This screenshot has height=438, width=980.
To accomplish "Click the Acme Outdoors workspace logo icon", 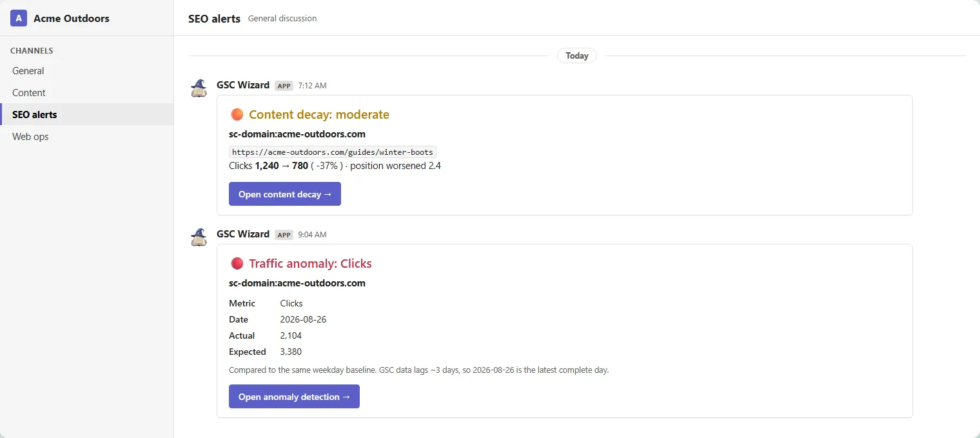I will pos(19,18).
